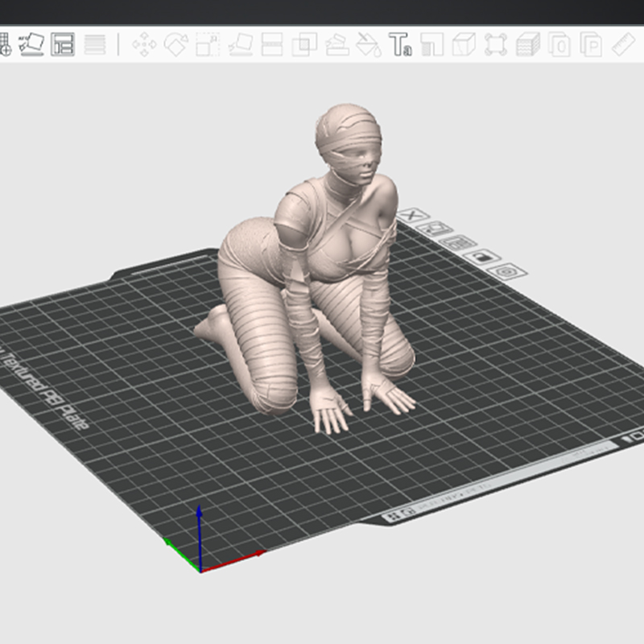Select the Rotate tool in the toolbar

176,44
